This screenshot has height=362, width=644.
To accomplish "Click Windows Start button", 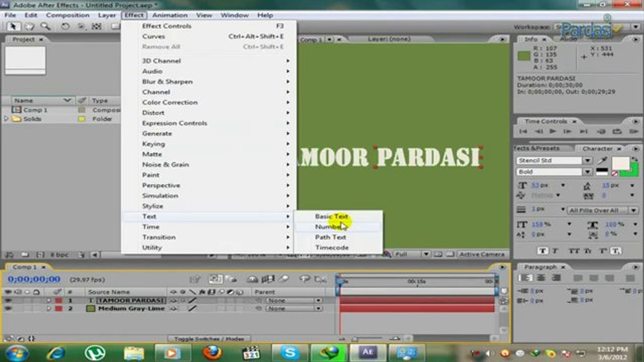I will point(17,352).
